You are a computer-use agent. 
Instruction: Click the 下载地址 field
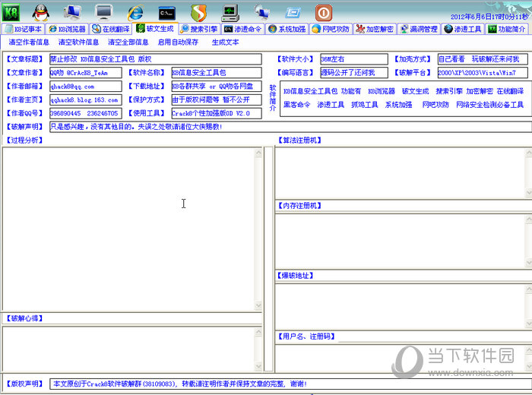click(217, 86)
